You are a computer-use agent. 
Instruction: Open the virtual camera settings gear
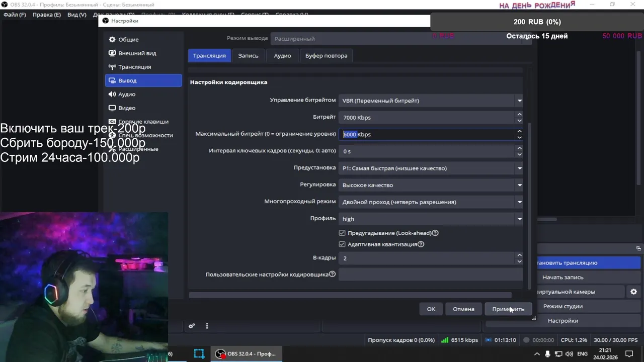coord(633,292)
